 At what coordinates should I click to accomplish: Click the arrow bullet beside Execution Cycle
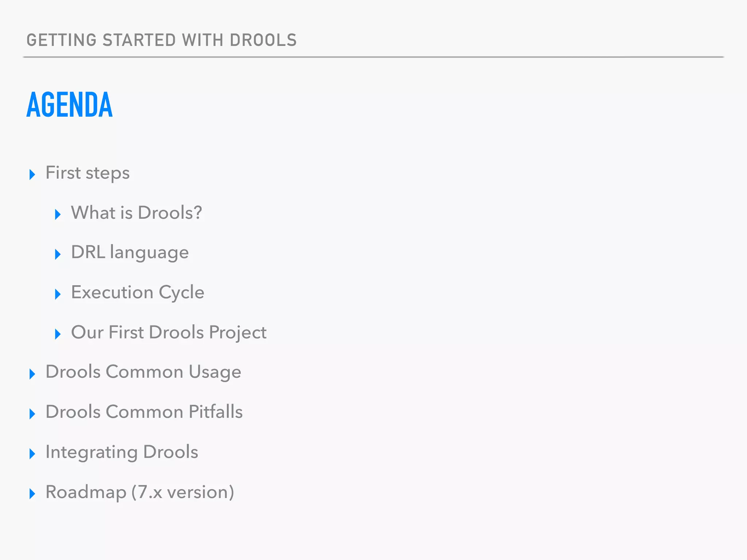coord(58,294)
